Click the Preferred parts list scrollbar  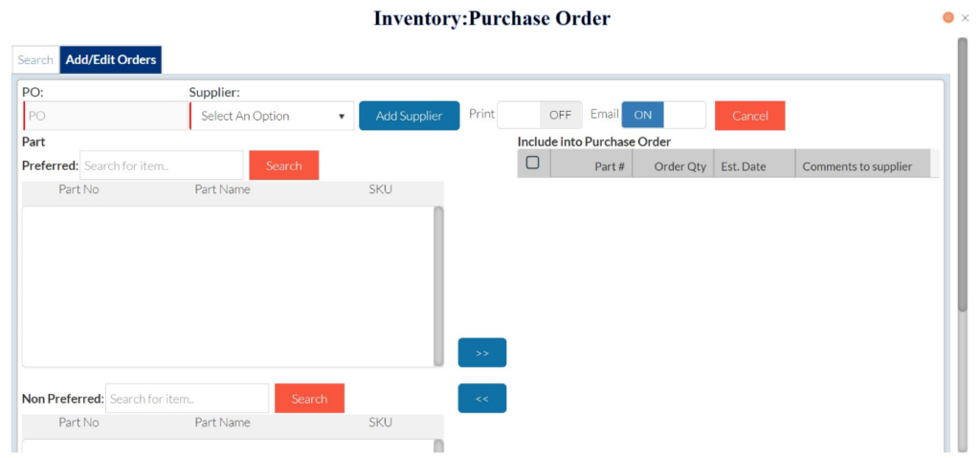coord(438,285)
